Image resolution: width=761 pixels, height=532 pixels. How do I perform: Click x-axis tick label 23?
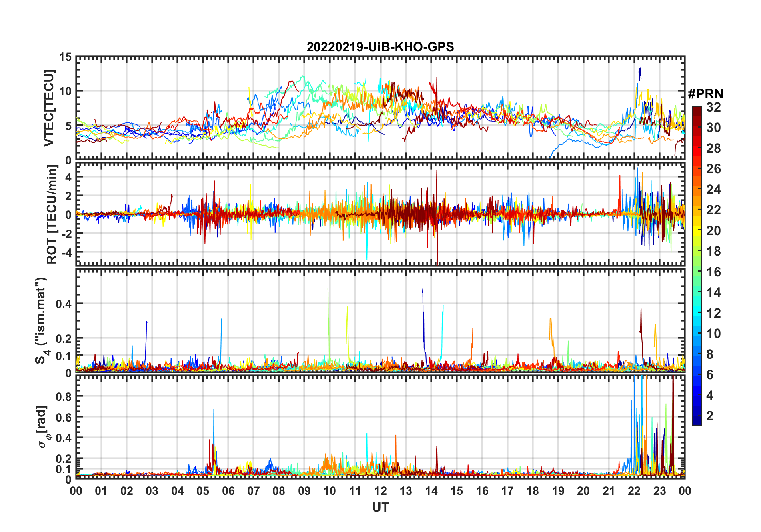(659, 491)
